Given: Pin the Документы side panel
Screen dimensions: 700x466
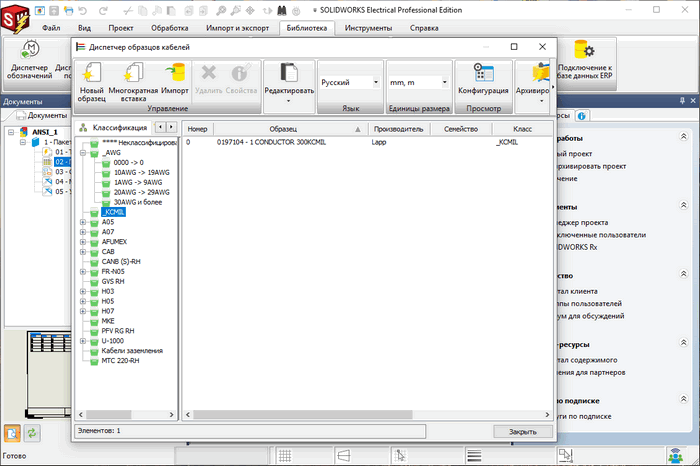Looking at the screenshot, I should (x=682, y=101).
